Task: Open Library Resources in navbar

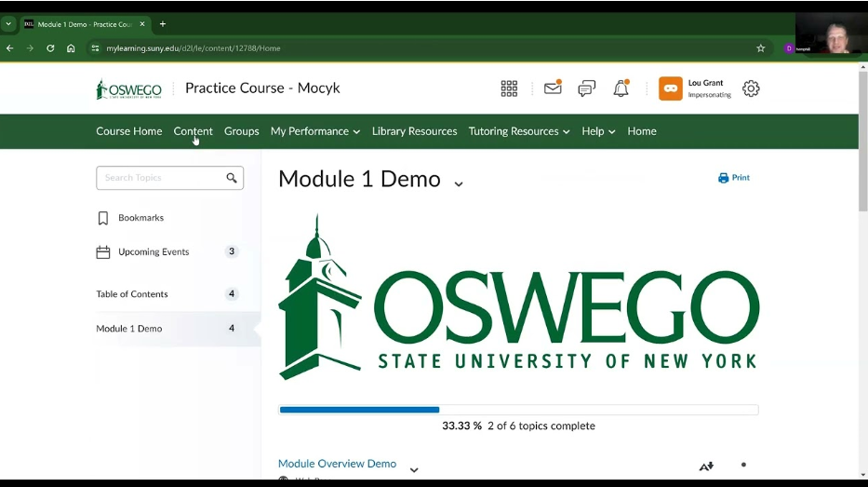Action: pos(414,131)
